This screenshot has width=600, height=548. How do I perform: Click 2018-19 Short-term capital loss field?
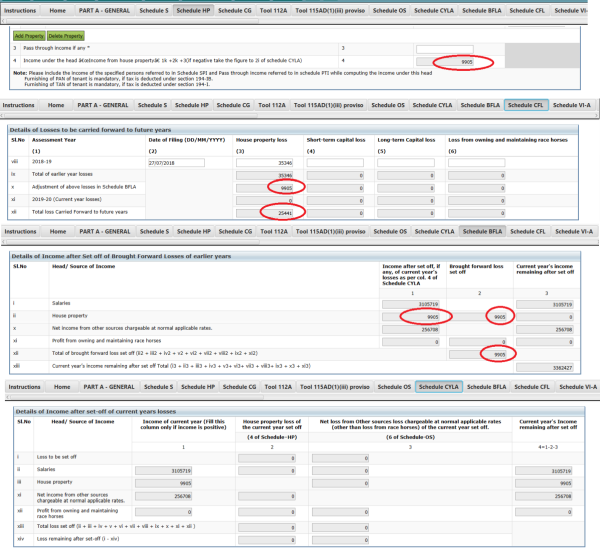coord(335,163)
